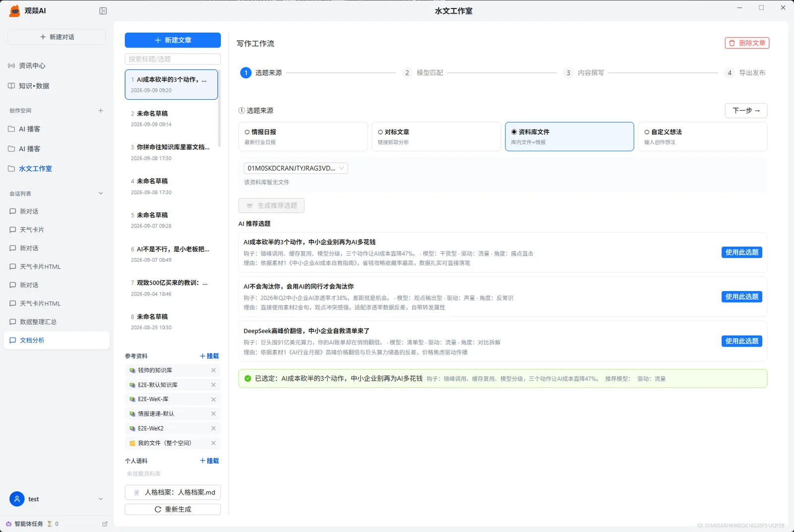Go to step 4 导出发布
Image resolution: width=794 pixels, height=532 pixels.
(x=745, y=73)
